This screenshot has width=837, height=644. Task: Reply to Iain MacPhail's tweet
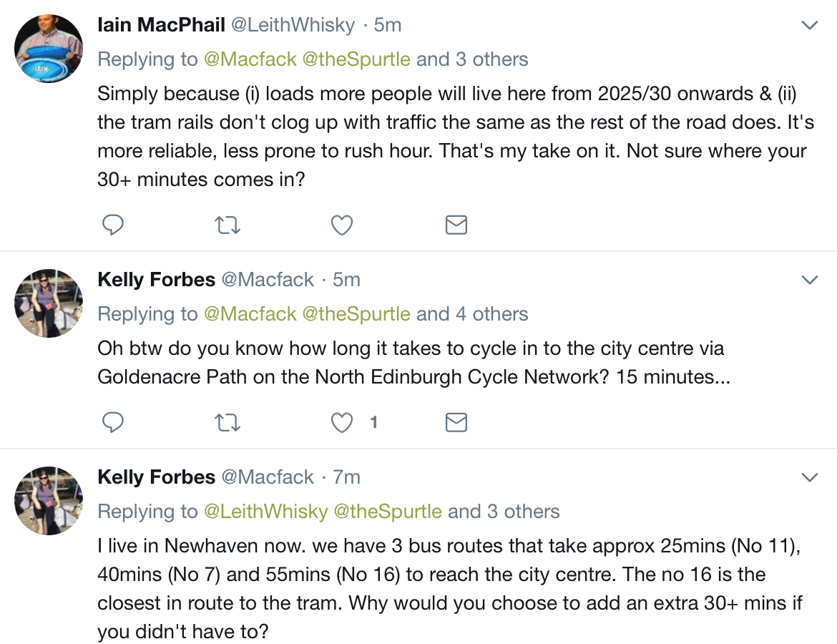pyautogui.click(x=112, y=225)
